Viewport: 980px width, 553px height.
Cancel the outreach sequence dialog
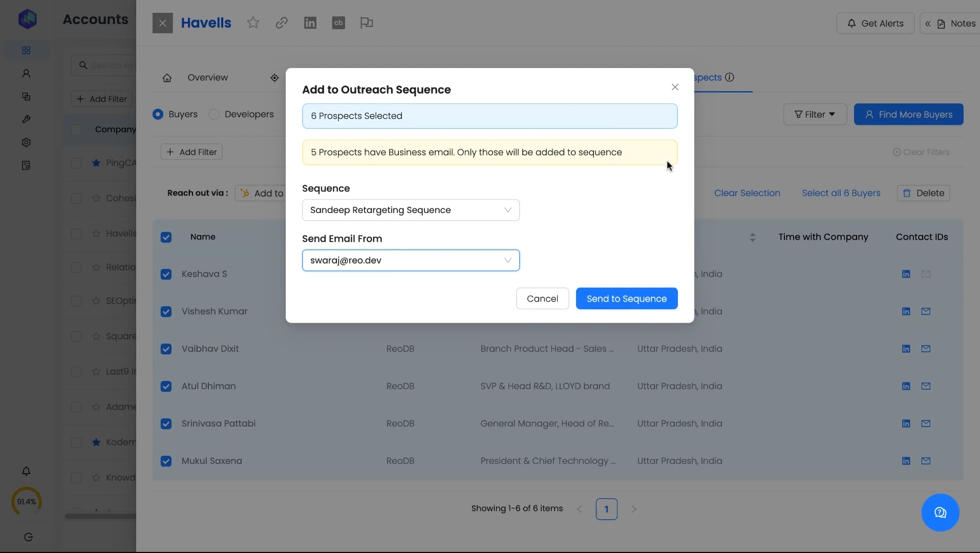542,299
